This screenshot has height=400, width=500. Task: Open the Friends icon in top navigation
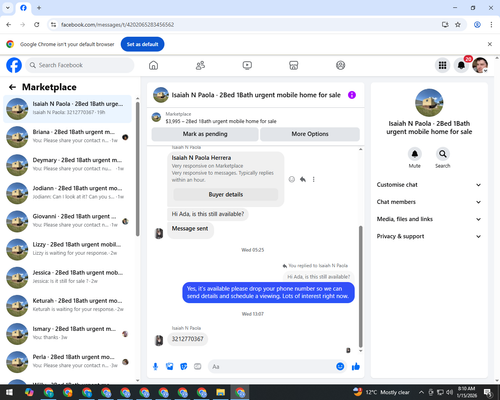point(200,65)
